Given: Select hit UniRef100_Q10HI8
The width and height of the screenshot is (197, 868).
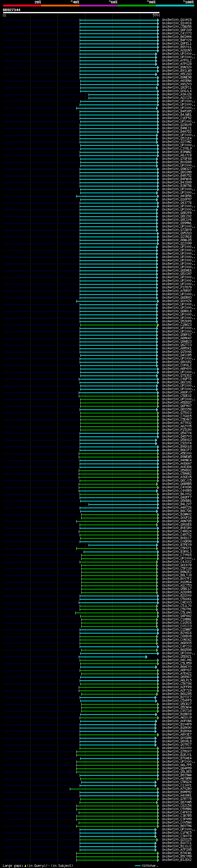Looking at the screenshot, I should point(177,20).
